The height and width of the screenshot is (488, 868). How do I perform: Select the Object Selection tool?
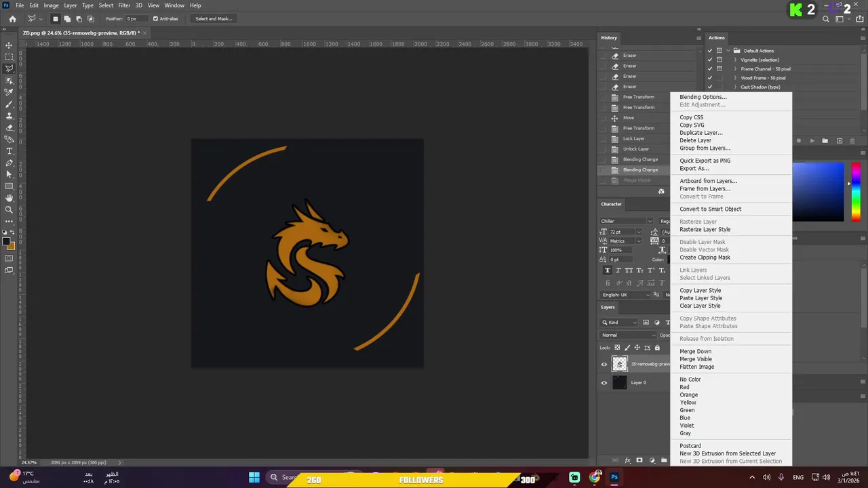click(9, 81)
